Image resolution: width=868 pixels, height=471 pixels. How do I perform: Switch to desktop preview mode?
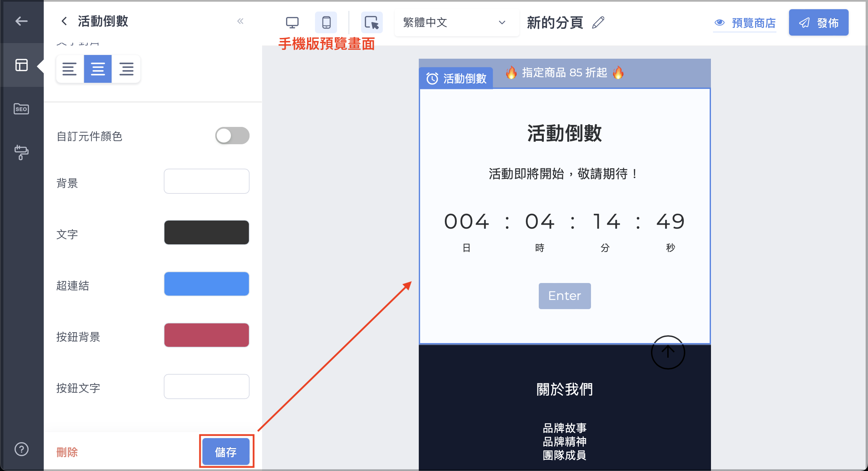click(x=292, y=22)
